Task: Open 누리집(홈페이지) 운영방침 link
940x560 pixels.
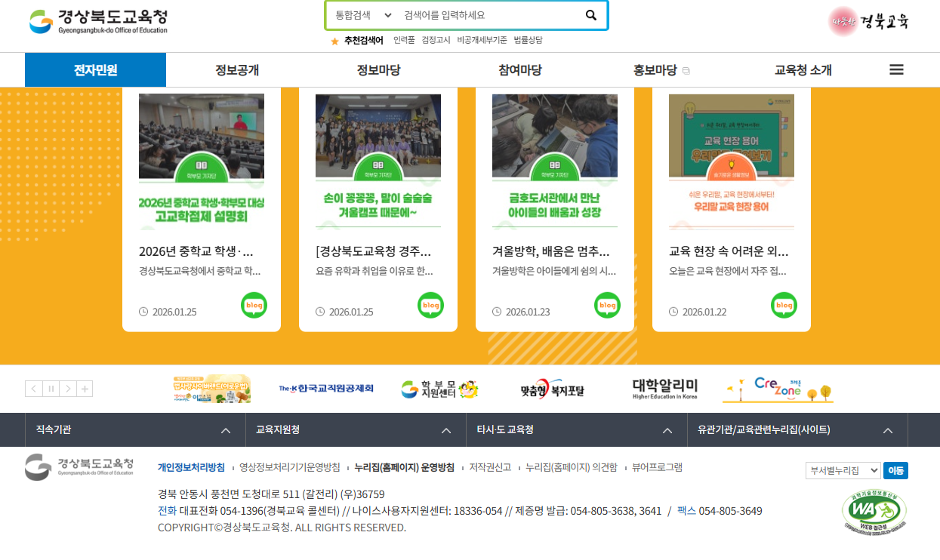Action: (405, 467)
